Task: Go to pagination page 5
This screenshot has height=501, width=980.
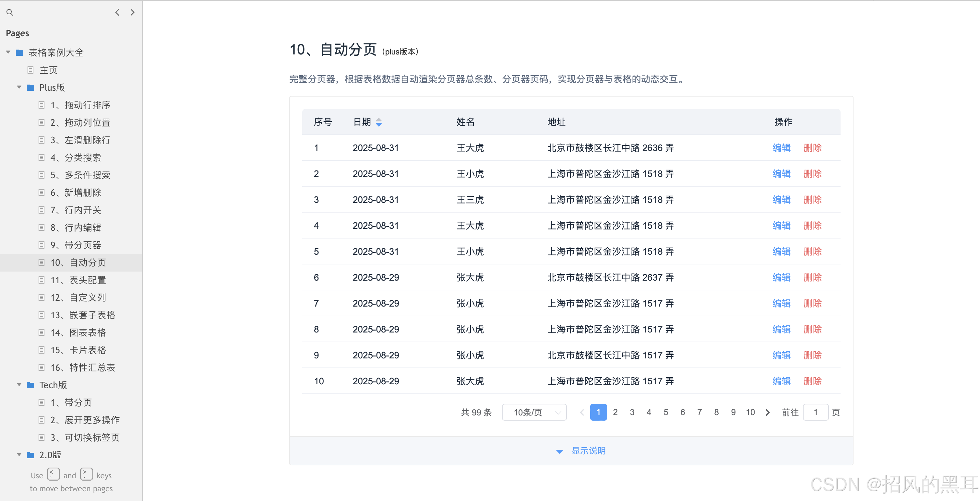Action: pos(666,413)
